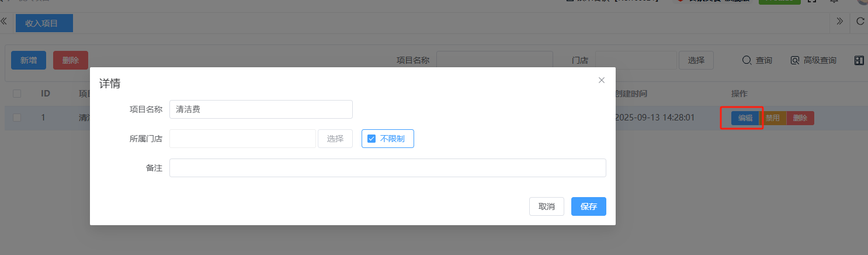Close the 详情 dialog with the X icon
Image resolution: width=868 pixels, height=255 pixels.
point(601,80)
